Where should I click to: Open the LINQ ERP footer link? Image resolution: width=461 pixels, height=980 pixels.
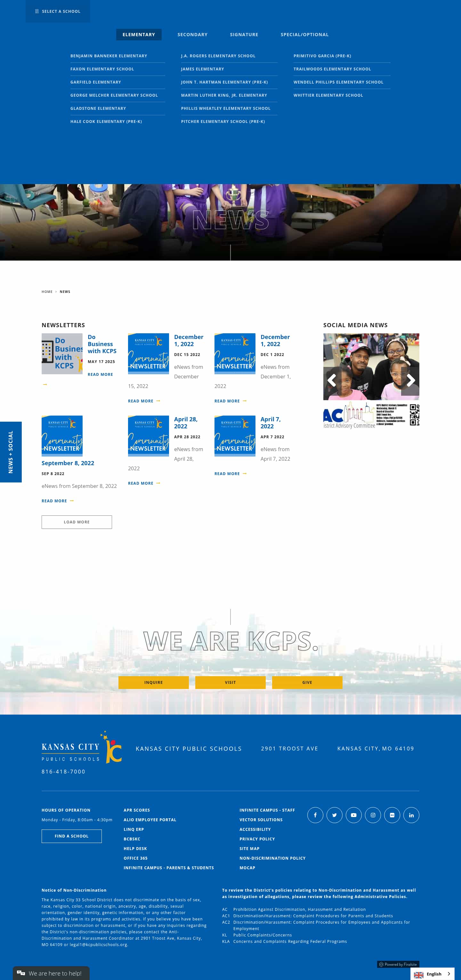[x=133, y=829]
